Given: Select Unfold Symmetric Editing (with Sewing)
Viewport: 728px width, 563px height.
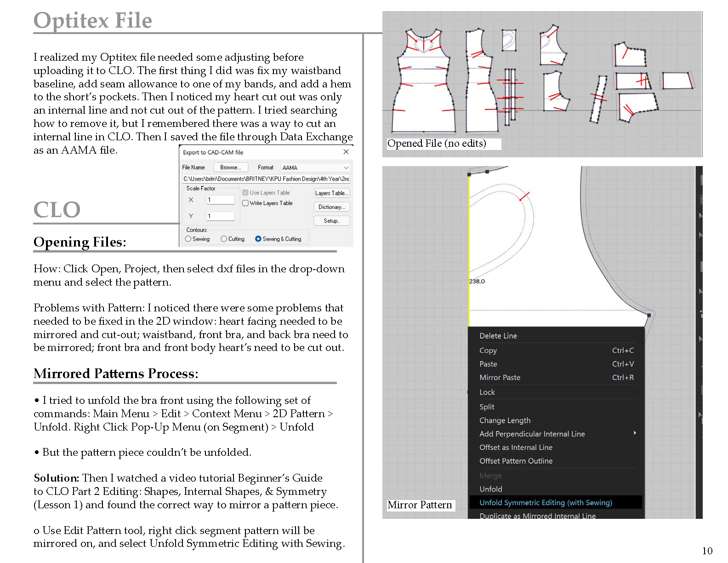Looking at the screenshot, I should (x=556, y=502).
